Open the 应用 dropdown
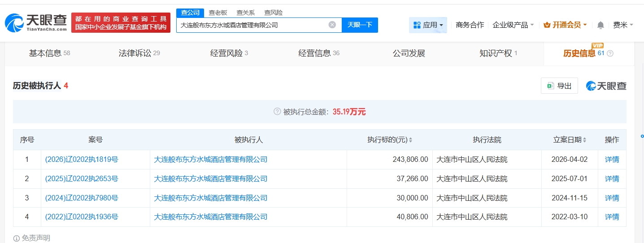Viewport: 644px width, 243px height. click(x=428, y=25)
